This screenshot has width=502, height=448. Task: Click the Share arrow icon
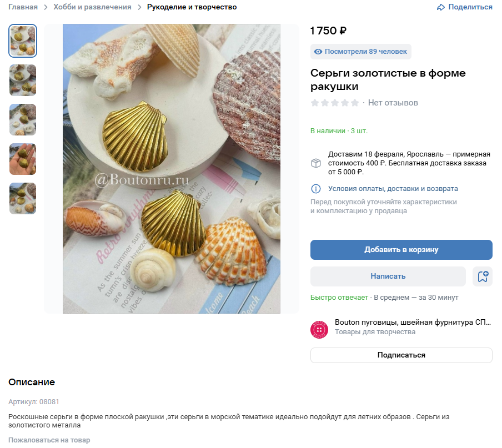tap(441, 7)
